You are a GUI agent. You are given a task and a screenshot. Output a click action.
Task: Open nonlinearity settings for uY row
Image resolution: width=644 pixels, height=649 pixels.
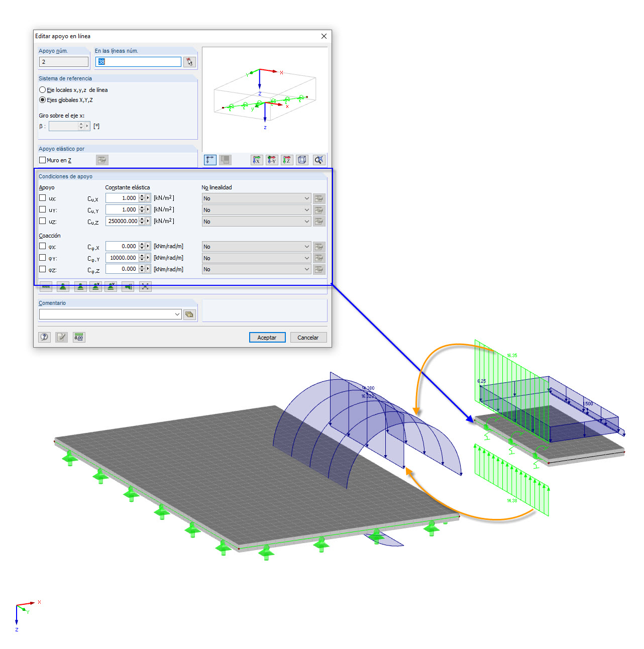pos(319,210)
